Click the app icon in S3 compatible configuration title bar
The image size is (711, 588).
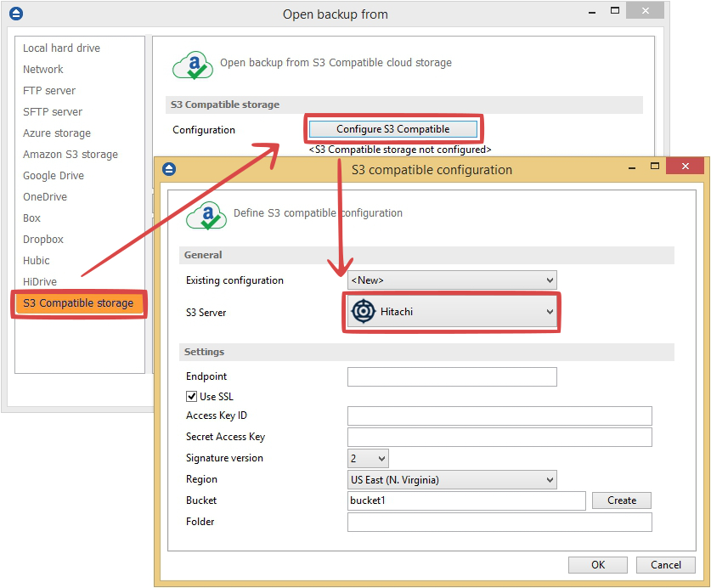[169, 169]
